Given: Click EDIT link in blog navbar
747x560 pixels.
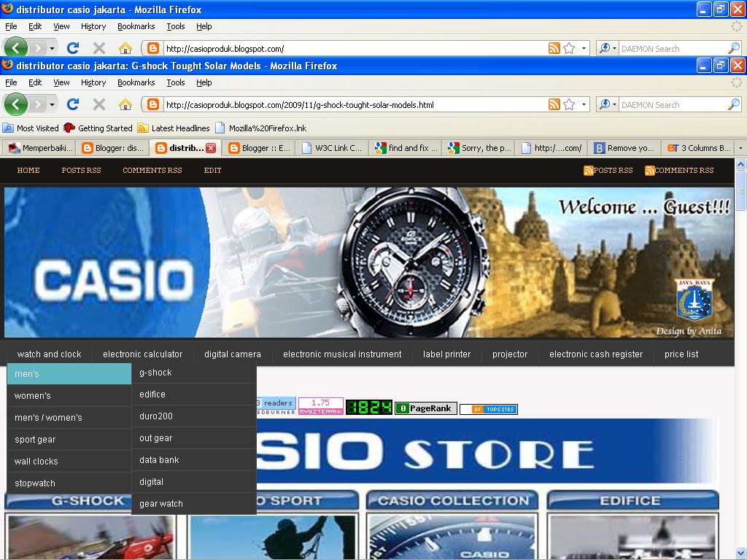Looking at the screenshot, I should (212, 171).
